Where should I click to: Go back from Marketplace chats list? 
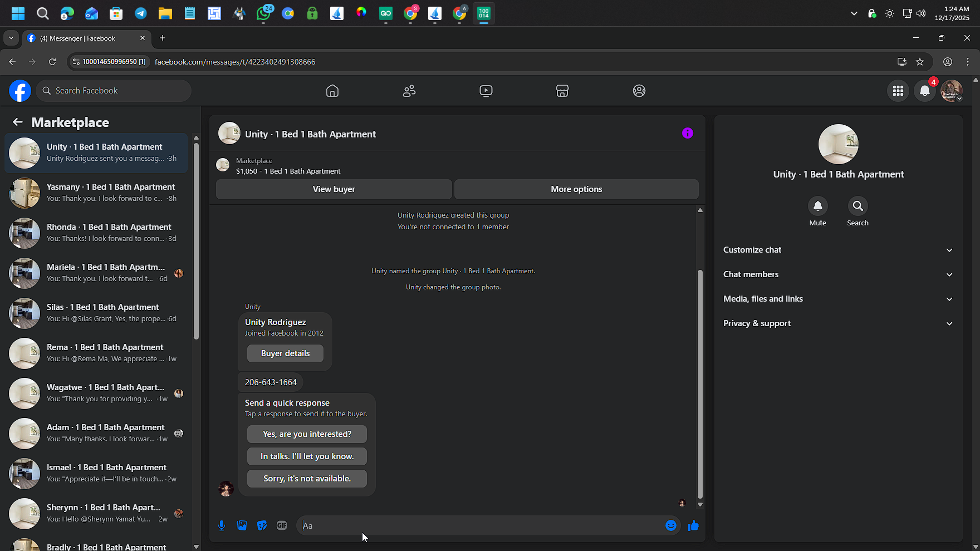(x=18, y=122)
